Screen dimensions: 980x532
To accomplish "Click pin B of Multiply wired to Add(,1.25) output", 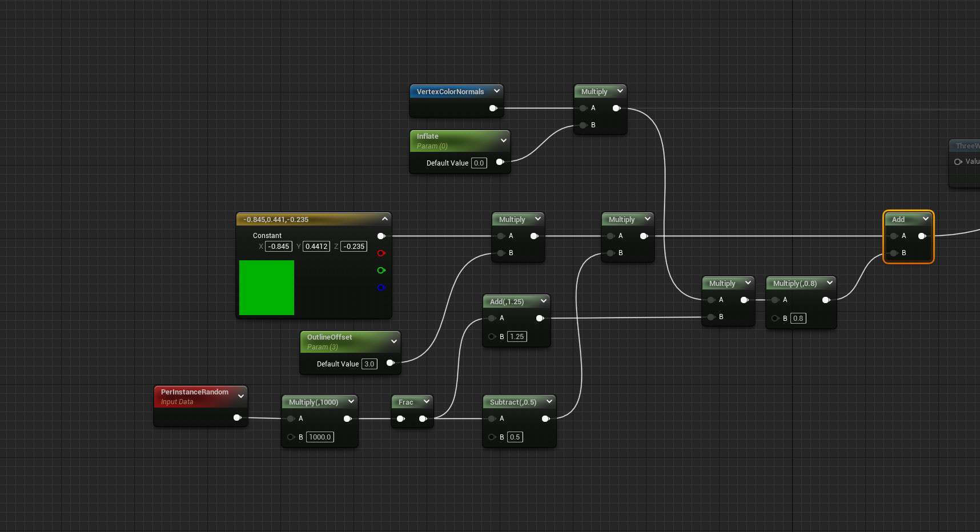I will coord(711,317).
